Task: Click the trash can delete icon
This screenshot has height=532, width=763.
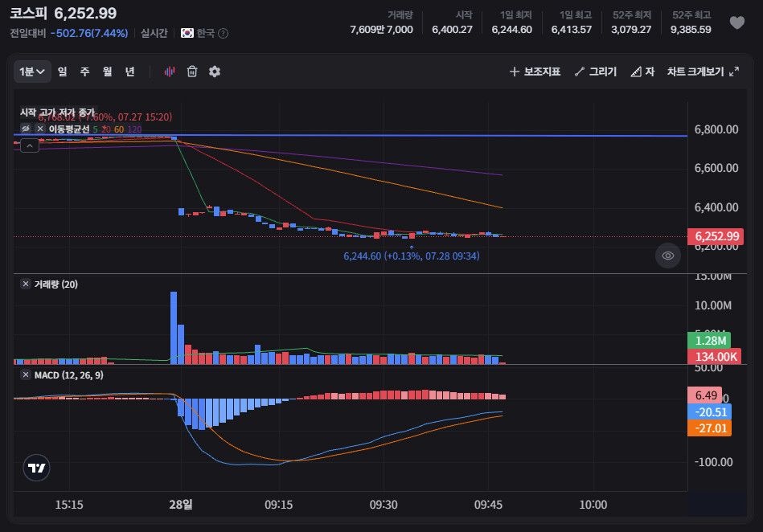Action: (x=192, y=72)
